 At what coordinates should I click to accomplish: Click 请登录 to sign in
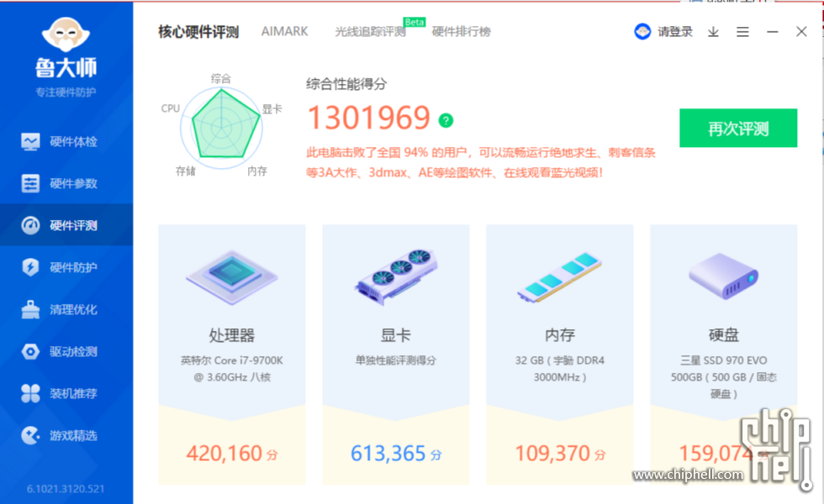click(x=675, y=32)
